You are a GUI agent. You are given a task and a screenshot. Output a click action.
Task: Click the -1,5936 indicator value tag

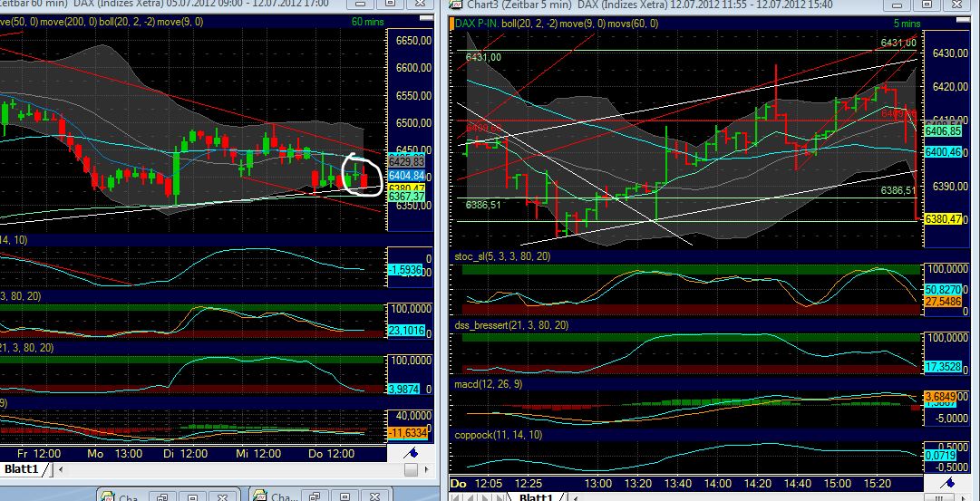coord(405,270)
